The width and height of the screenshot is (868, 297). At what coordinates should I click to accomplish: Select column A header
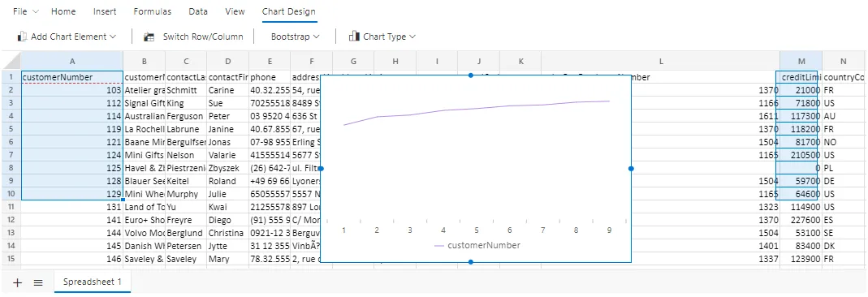pyautogui.click(x=72, y=61)
